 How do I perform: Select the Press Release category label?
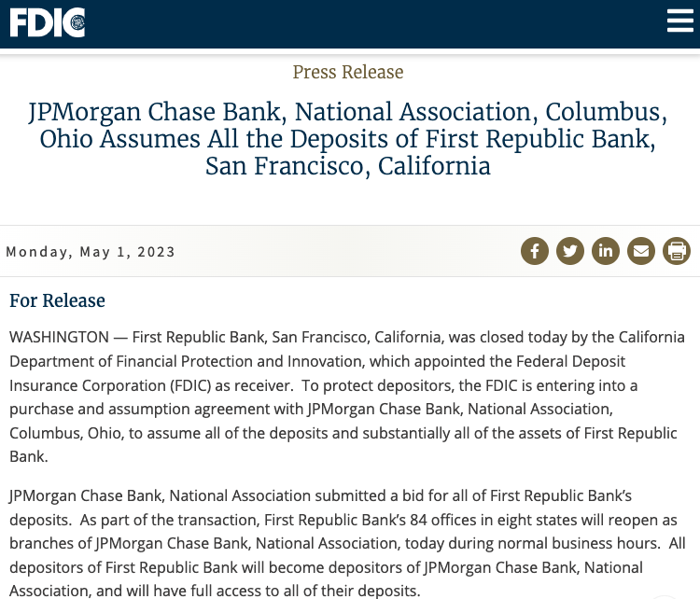click(x=348, y=72)
